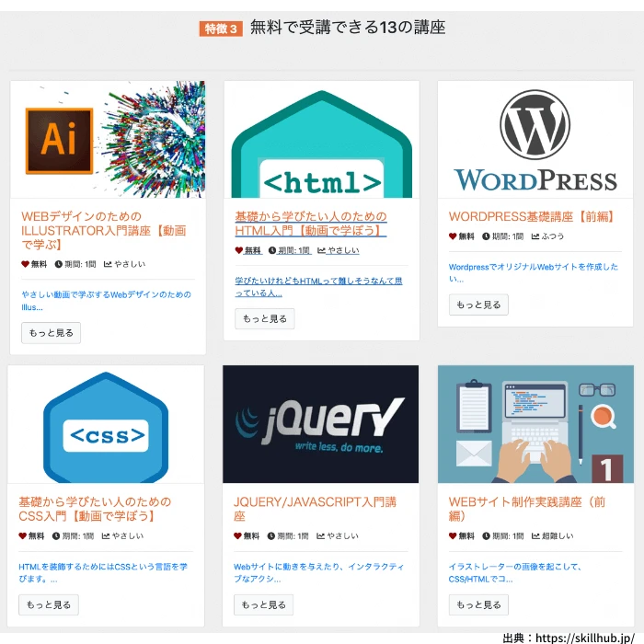Click the 特徴3 orange badge
644x644 pixels.
tap(221, 29)
